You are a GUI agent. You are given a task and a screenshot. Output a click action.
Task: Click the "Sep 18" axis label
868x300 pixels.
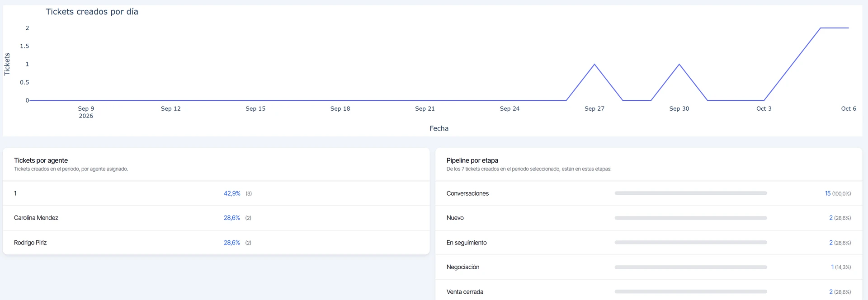click(x=340, y=108)
